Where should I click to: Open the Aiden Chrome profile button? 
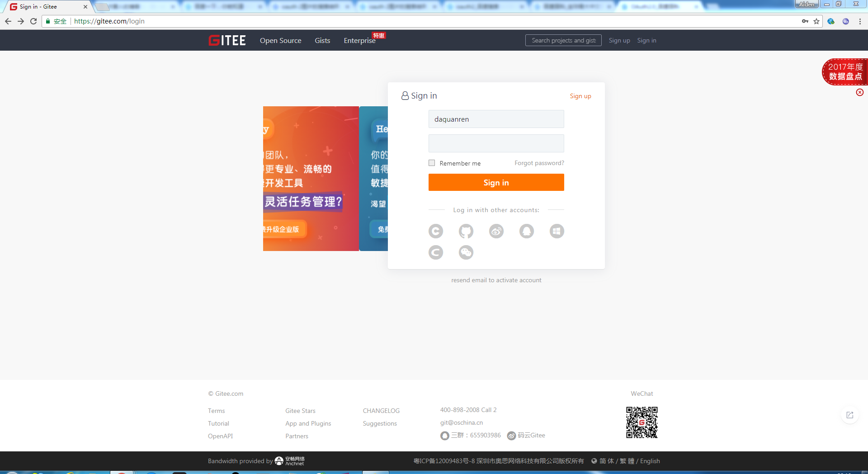coord(807,4)
